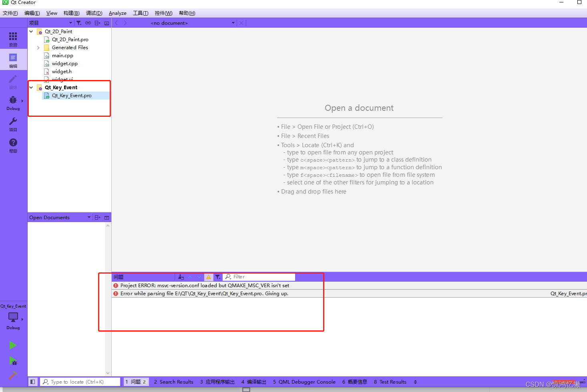This screenshot has height=392, width=587.
Task: Open the 控件(W) menu
Action: pyautogui.click(x=163, y=13)
